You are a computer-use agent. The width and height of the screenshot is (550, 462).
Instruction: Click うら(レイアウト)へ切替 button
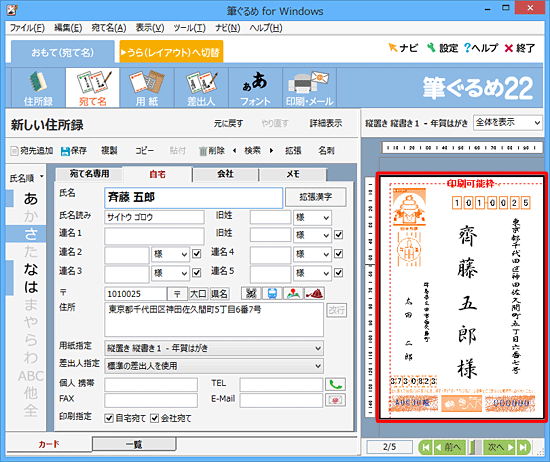point(171,52)
